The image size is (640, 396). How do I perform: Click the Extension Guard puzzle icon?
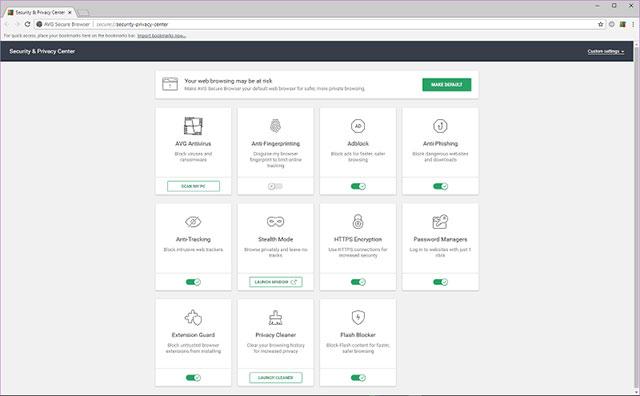tap(193, 317)
